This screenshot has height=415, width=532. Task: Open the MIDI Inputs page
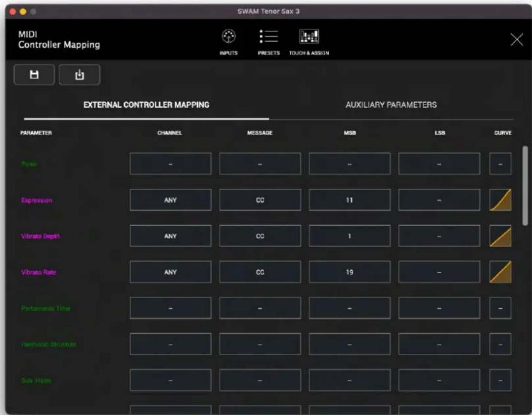point(228,41)
